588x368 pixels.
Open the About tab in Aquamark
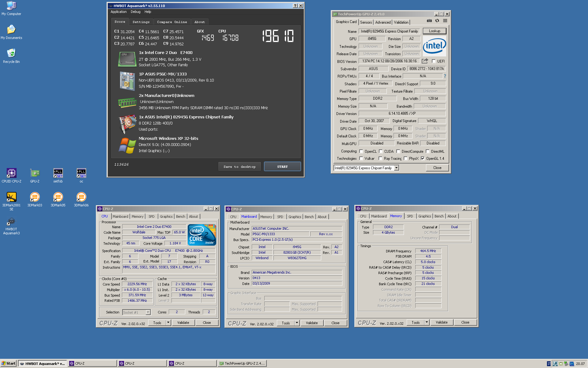[200, 22]
